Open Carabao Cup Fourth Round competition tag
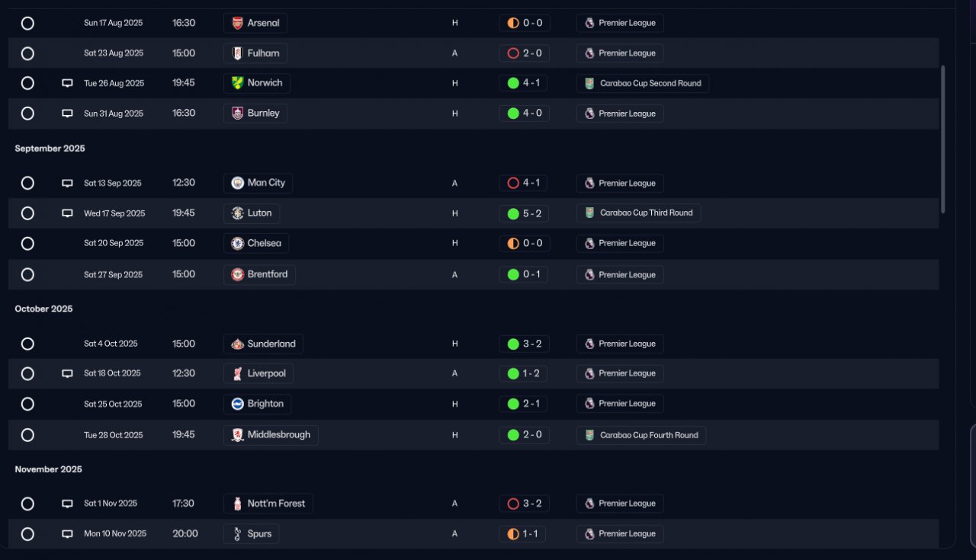 [x=641, y=435]
